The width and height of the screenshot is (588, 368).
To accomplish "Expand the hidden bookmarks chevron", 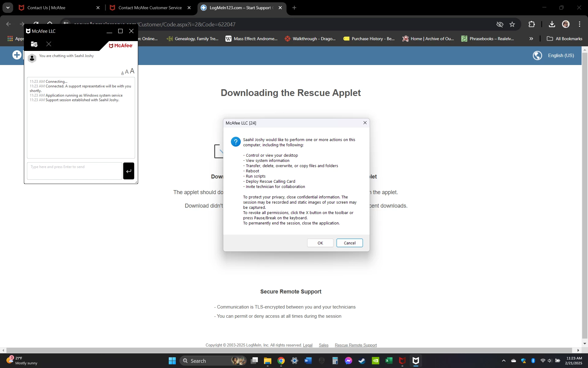I will (531, 39).
